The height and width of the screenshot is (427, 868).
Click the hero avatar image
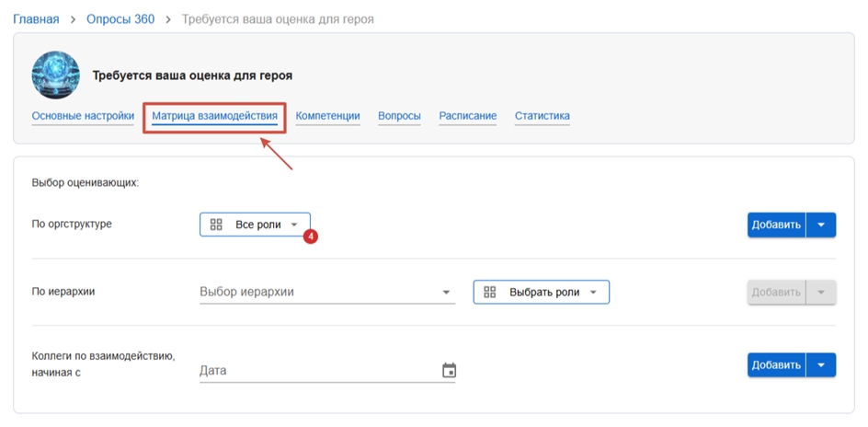tap(55, 75)
